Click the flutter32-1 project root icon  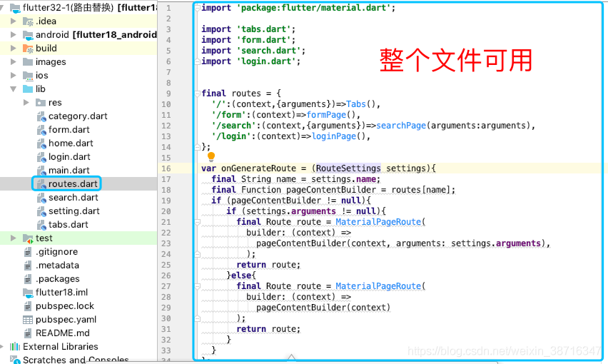click(15, 8)
